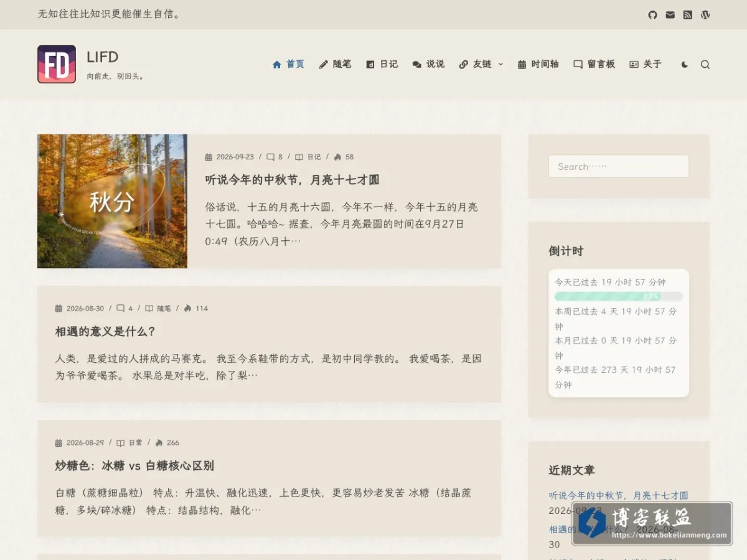
Task: Open the 日记 menu item
Action: [382, 64]
